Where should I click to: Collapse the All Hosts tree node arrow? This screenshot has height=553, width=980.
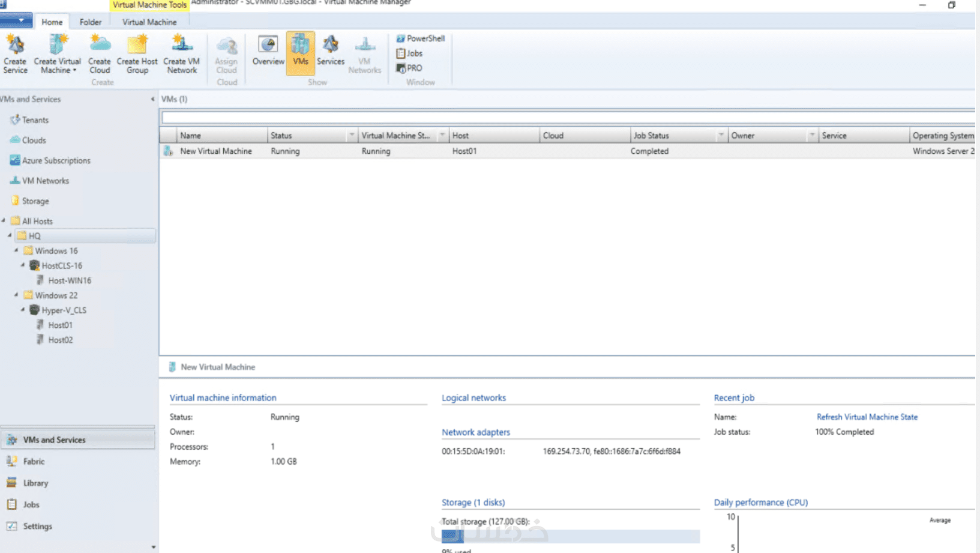point(4,221)
